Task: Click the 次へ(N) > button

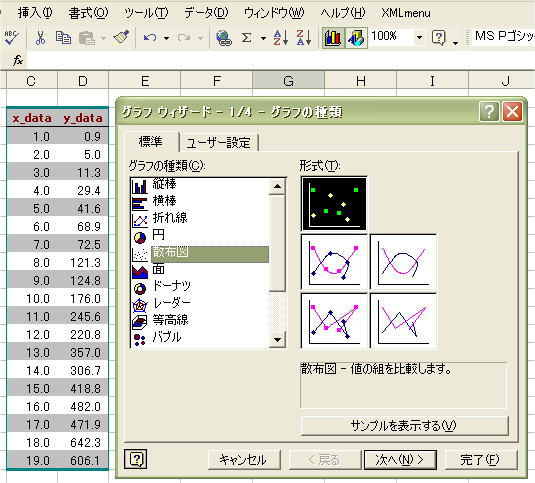Action: click(x=400, y=460)
